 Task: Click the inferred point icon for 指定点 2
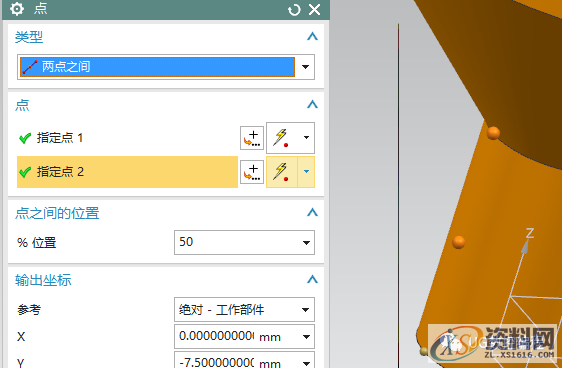(x=281, y=172)
